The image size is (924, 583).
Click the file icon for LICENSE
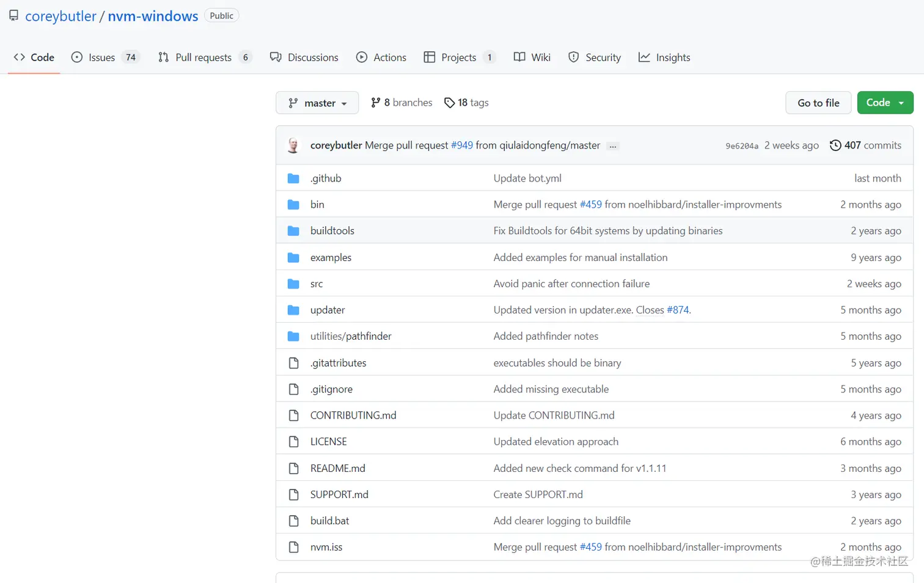[x=293, y=442]
